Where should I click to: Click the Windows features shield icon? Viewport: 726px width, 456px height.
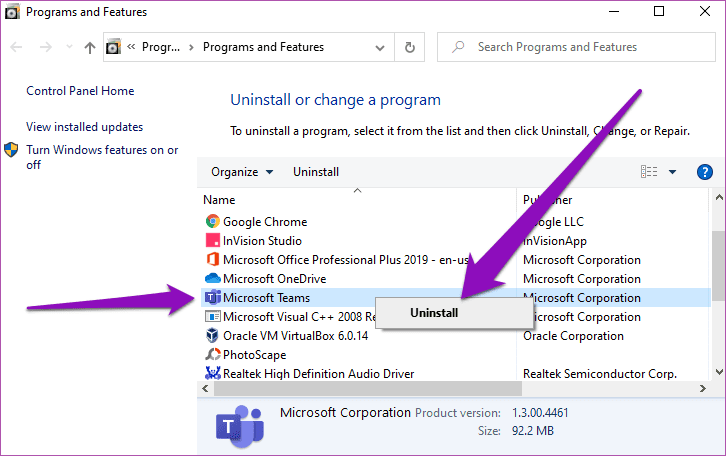click(x=11, y=150)
